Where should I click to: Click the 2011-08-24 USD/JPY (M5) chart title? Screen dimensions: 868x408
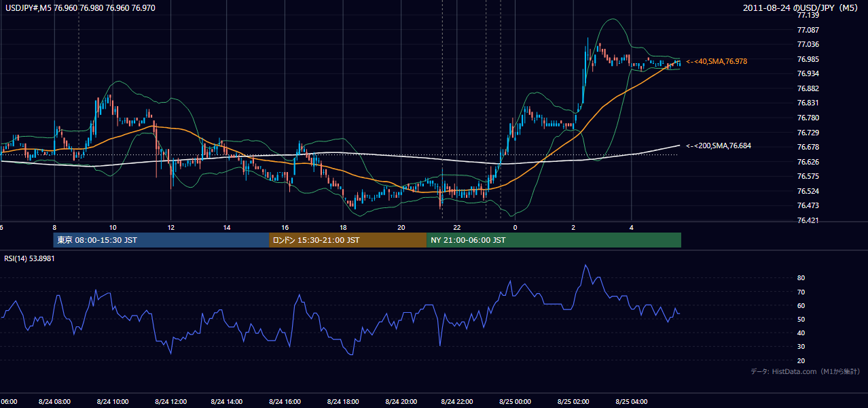801,7
